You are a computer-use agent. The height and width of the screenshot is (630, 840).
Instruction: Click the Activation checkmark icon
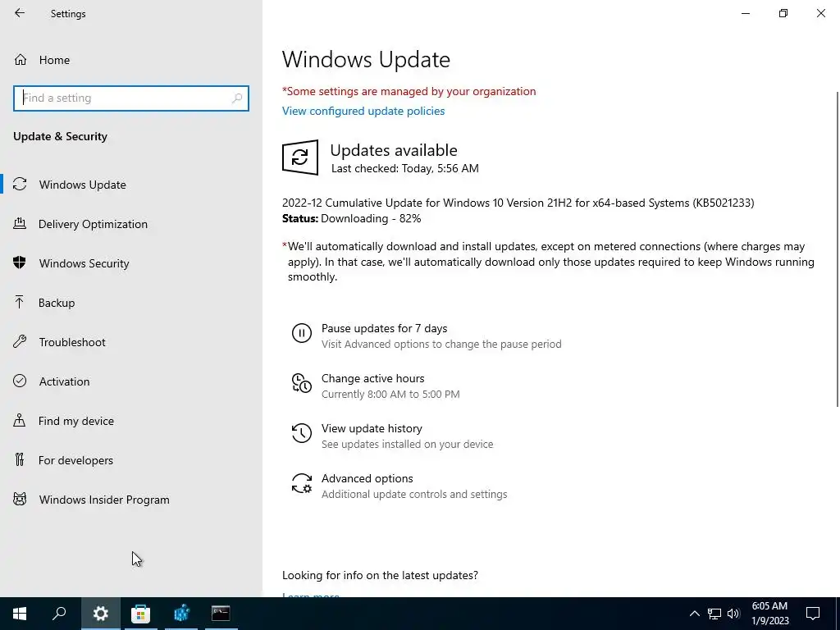20,381
